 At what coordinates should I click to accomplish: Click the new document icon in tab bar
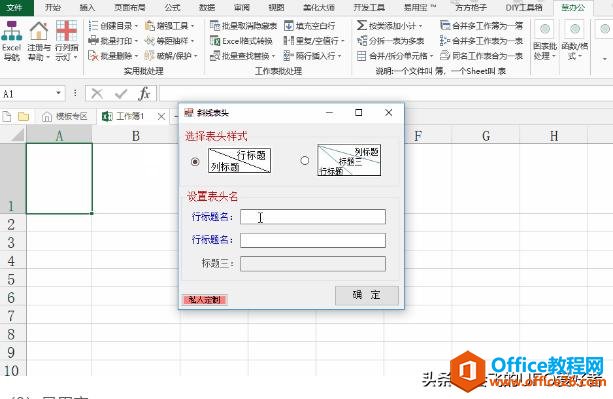click(x=7, y=116)
